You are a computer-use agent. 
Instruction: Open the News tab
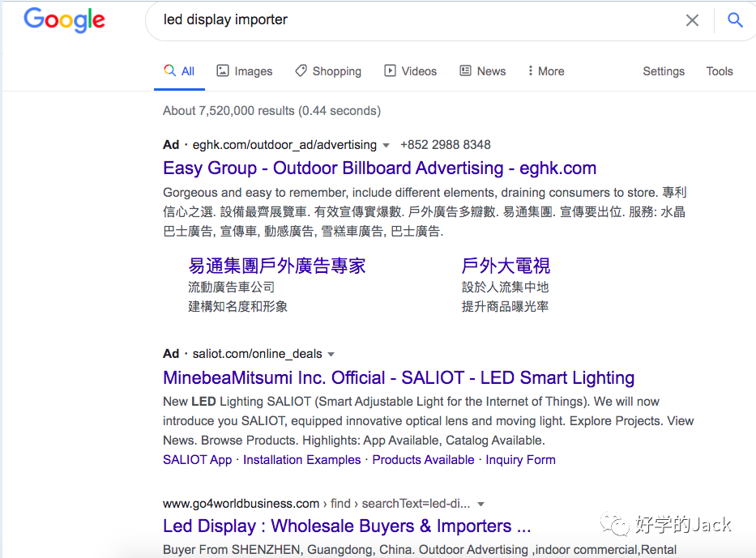(483, 71)
